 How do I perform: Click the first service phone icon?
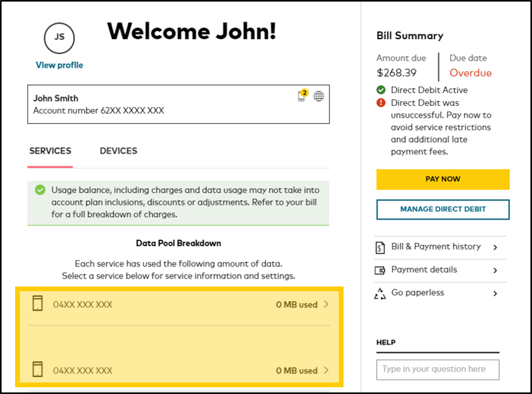point(38,304)
